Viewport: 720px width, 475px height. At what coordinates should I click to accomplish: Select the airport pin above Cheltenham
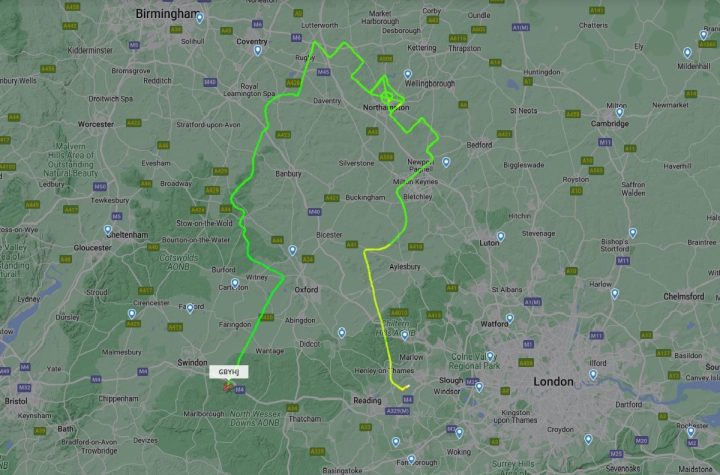pos(108,230)
